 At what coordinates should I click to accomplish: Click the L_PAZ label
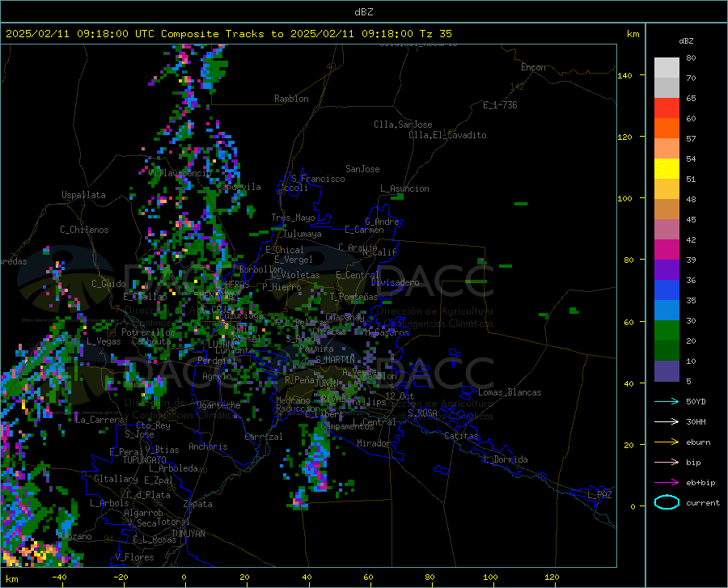tap(599, 495)
